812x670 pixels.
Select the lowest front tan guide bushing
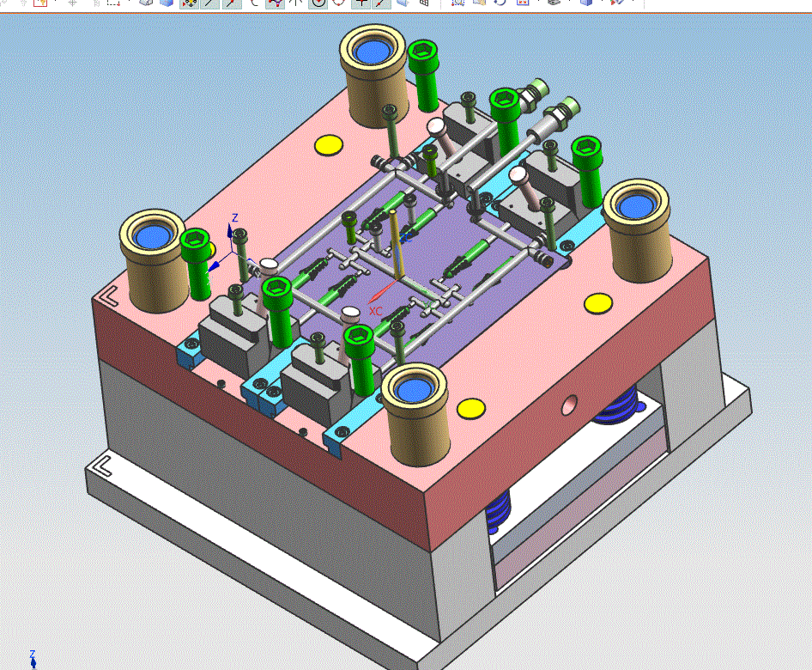pos(417,414)
